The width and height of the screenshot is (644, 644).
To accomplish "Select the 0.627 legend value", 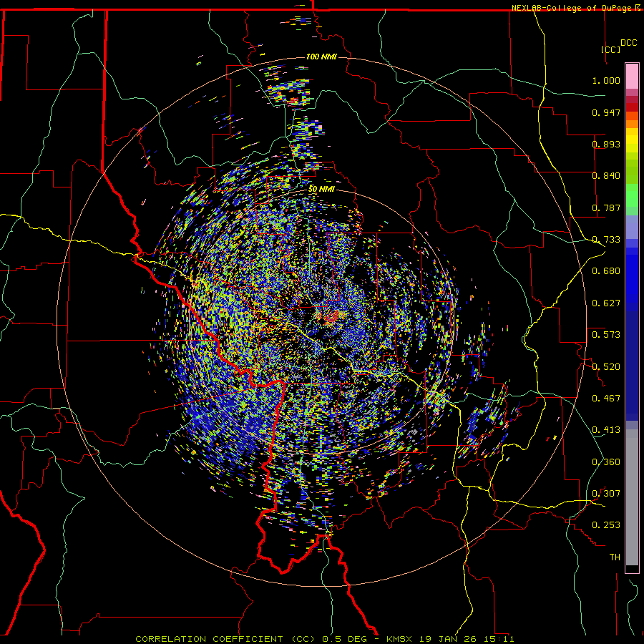I will coord(606,303).
